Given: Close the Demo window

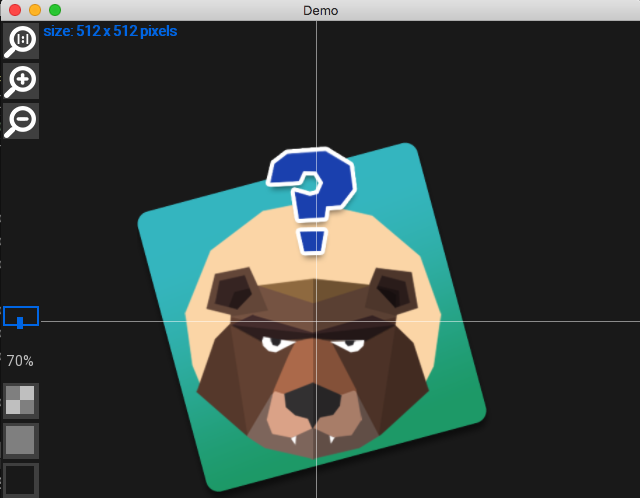Looking at the screenshot, I should point(15,10).
